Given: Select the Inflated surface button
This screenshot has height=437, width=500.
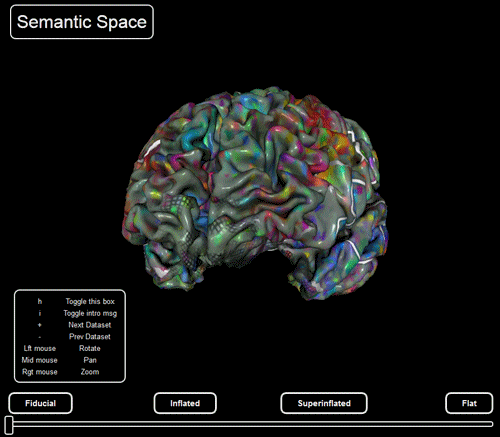Looking at the screenshot, I should 185,403.
